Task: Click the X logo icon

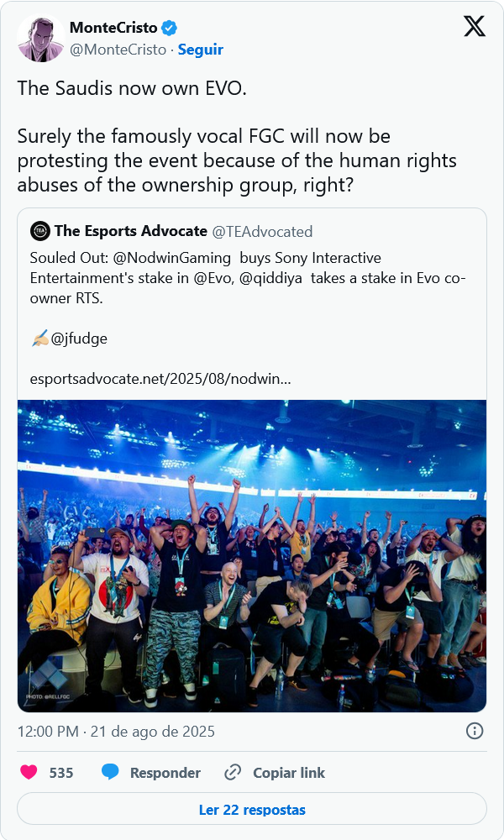Action: [475, 28]
